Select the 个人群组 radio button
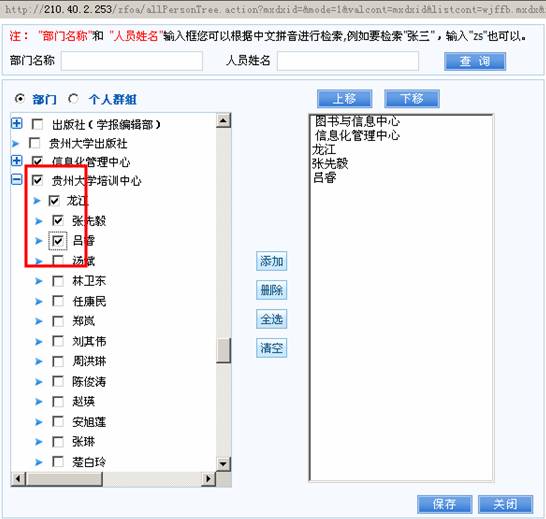 pos(73,99)
